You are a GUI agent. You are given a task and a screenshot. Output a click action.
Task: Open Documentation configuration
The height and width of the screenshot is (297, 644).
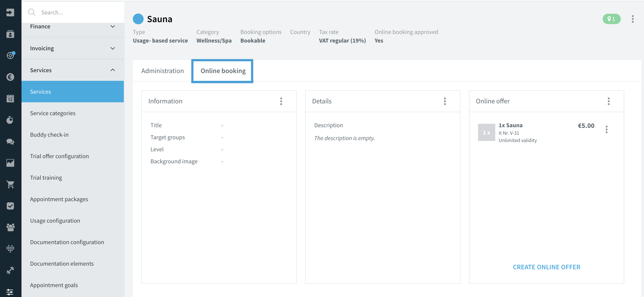pos(73,242)
